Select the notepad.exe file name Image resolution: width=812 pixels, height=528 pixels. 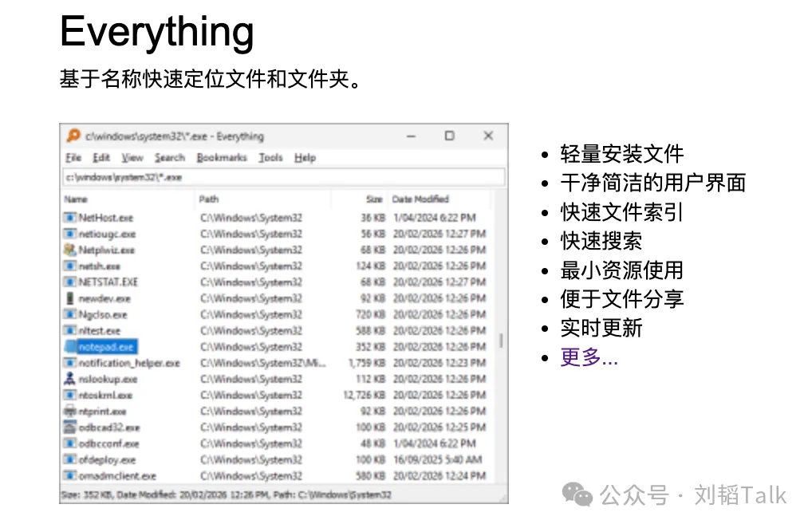coord(106,347)
